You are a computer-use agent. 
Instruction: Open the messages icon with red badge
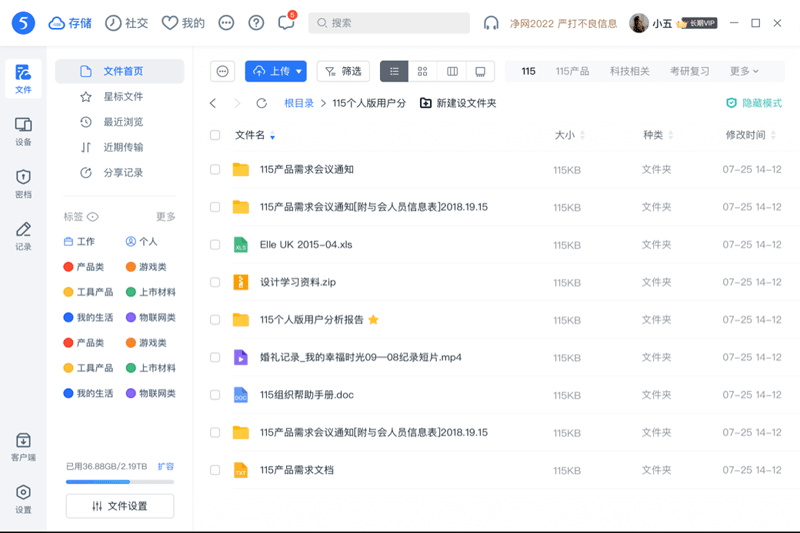[287, 22]
